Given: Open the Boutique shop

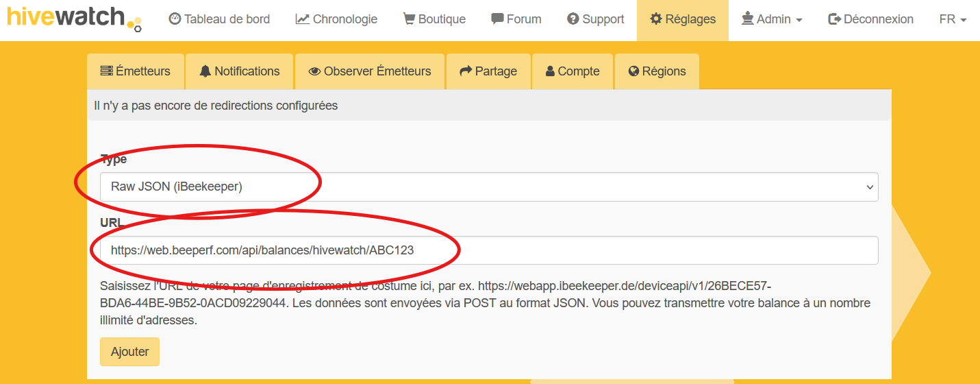Looking at the screenshot, I should [434, 19].
